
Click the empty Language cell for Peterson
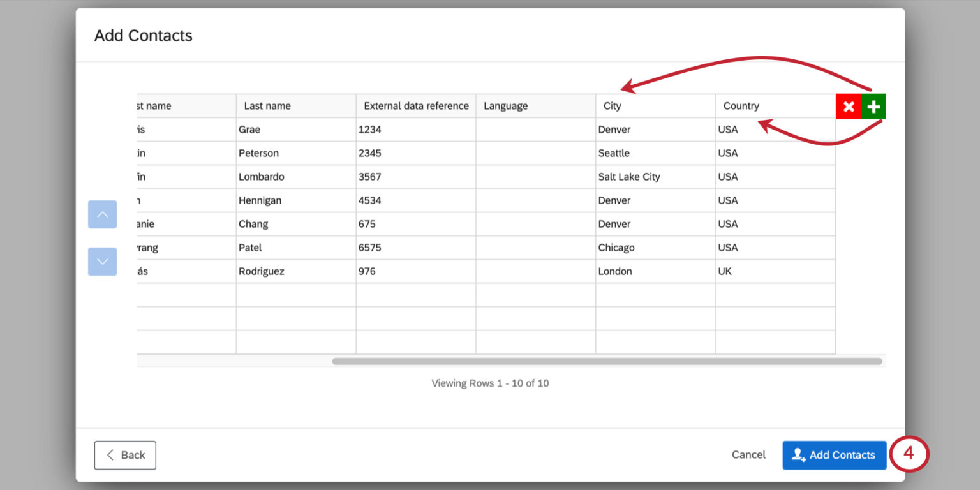click(535, 153)
